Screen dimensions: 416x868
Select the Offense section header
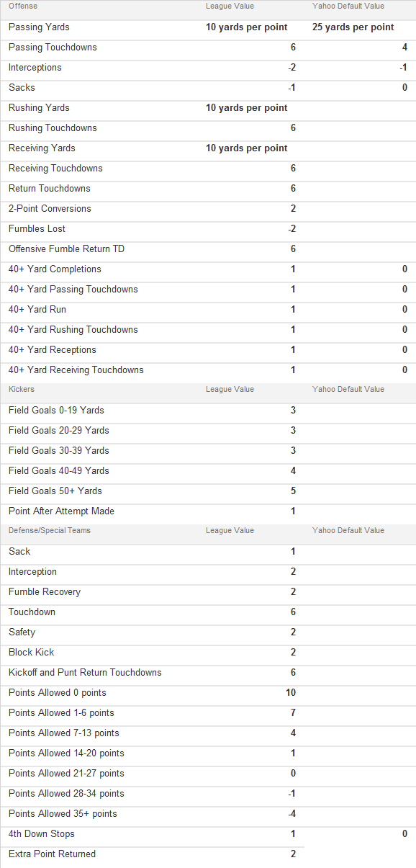point(23,6)
